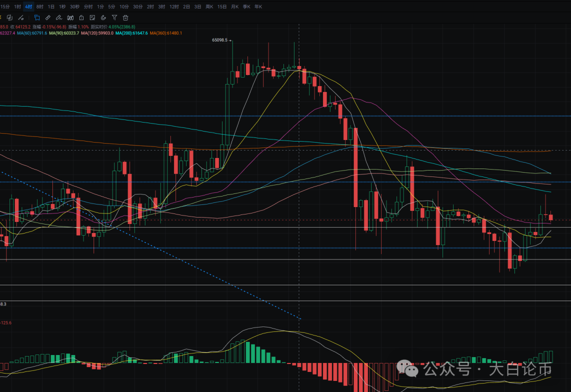Switch to the 1日 timeframe
This screenshot has width=571, height=392.
pos(51,6)
